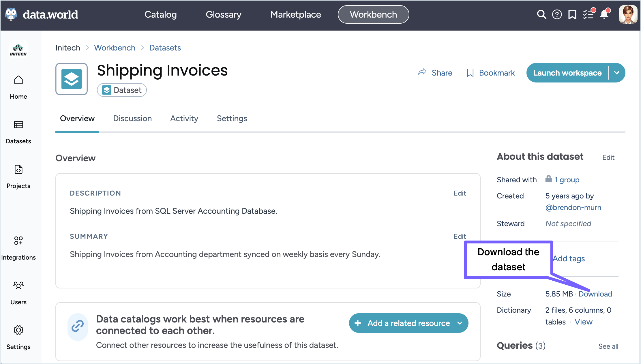Click the Dataset type badge

tap(122, 90)
